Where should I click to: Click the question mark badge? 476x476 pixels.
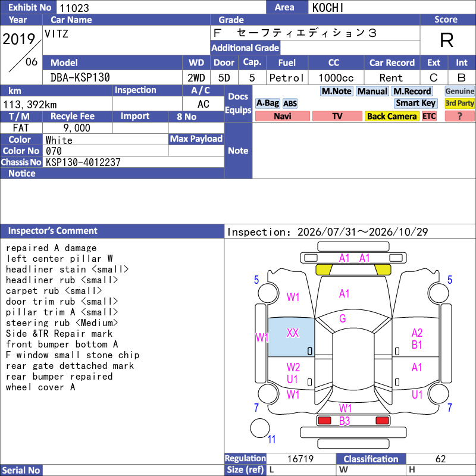[459, 116]
